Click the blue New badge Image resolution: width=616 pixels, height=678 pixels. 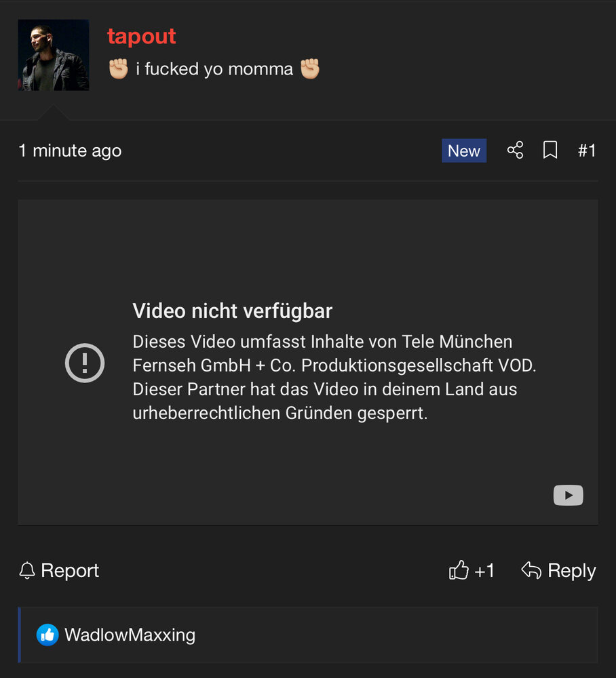(464, 151)
